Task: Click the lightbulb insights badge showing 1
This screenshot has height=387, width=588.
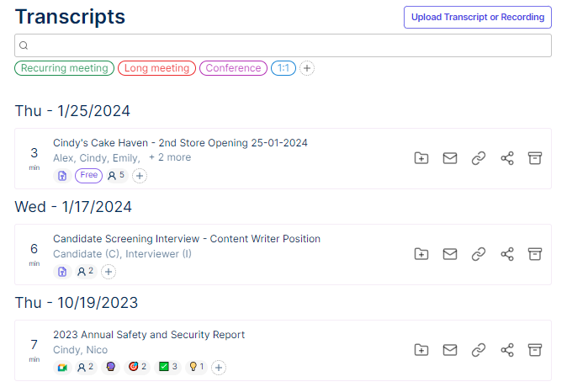Action: tap(196, 367)
